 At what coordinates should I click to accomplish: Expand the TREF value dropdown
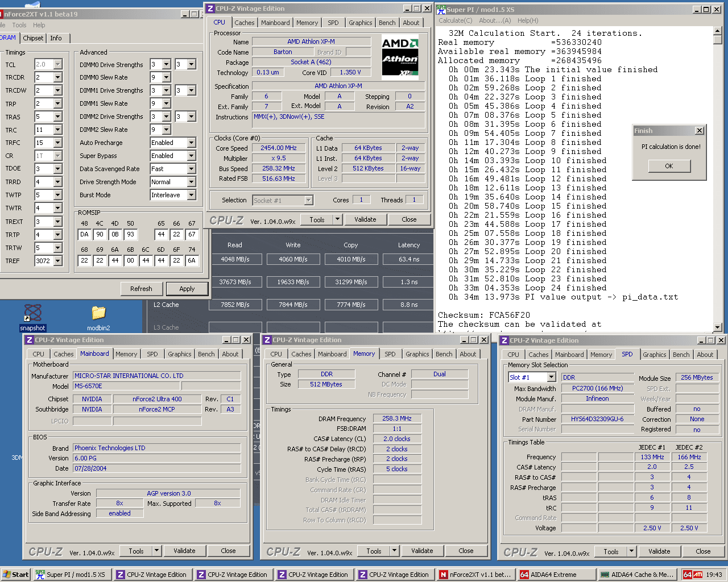(x=57, y=261)
